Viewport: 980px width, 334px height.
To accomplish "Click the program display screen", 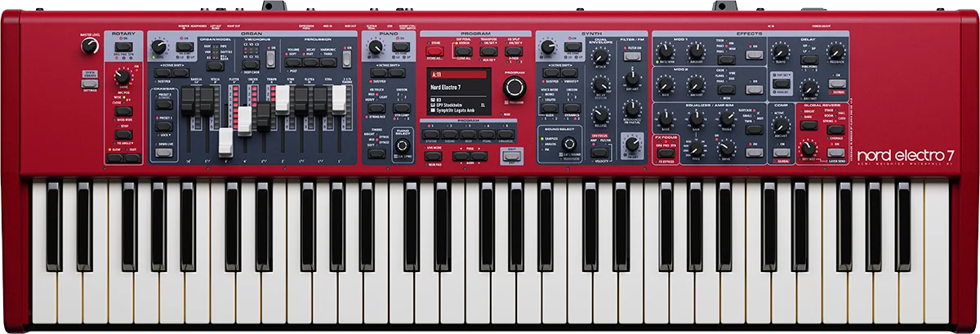I will point(459,91).
